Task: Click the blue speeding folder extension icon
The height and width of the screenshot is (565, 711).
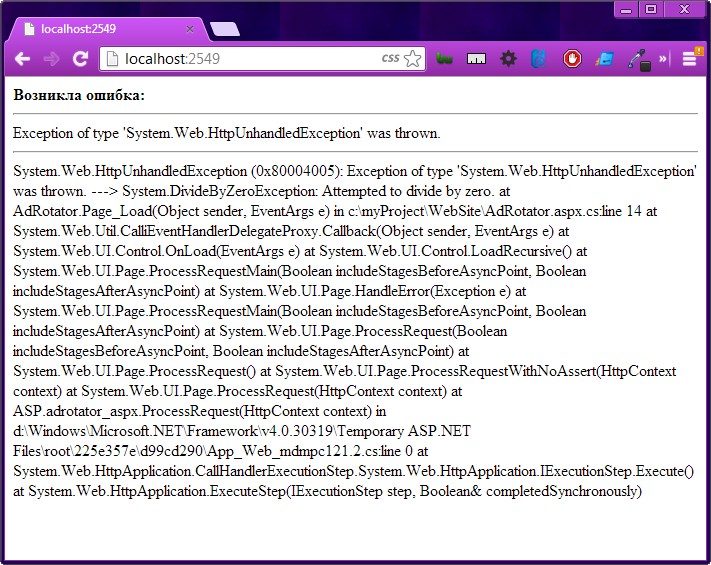Action: (x=604, y=59)
